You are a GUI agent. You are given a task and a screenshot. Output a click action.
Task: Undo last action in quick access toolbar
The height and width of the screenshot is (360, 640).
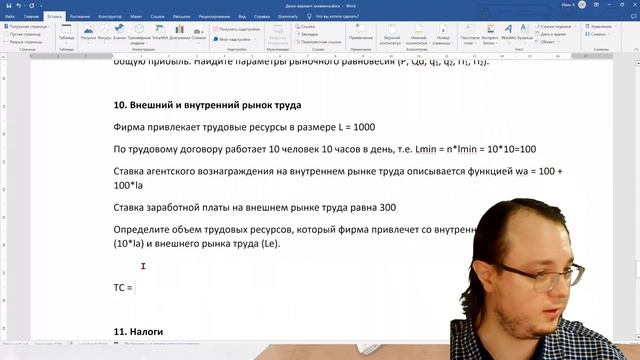19,6
